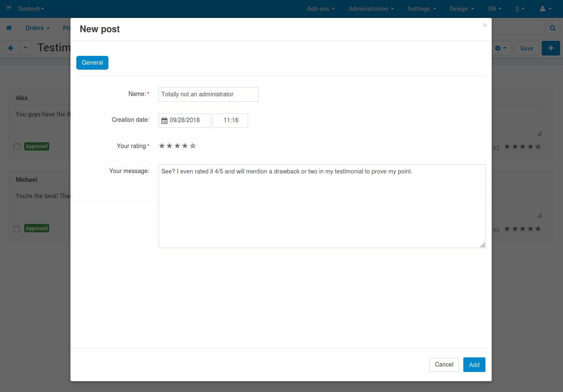This screenshot has height=392, width=563.
Task: Check the checkbox for Alex's testimonial
Action: [17, 147]
